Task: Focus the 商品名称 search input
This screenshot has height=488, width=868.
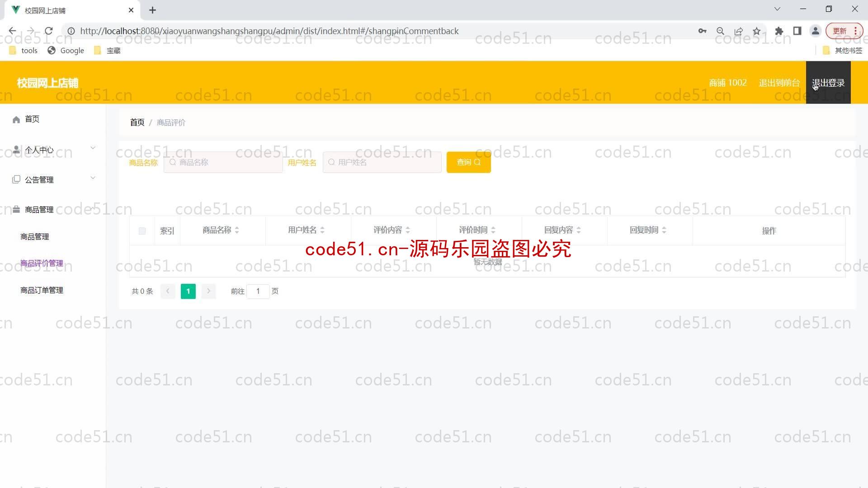Action: pos(223,162)
